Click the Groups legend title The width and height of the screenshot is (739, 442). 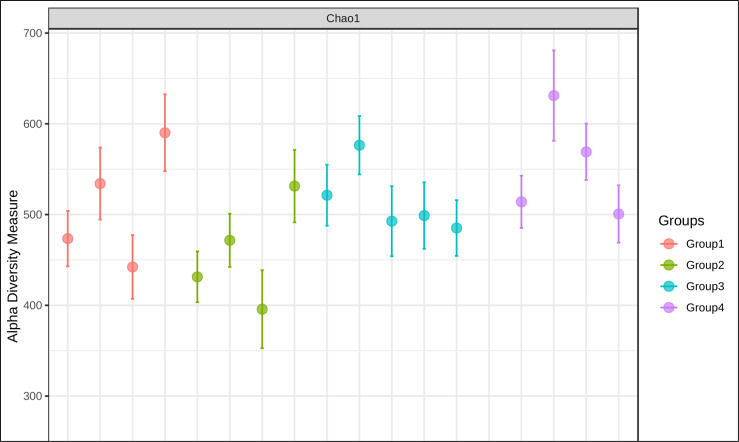click(x=681, y=221)
